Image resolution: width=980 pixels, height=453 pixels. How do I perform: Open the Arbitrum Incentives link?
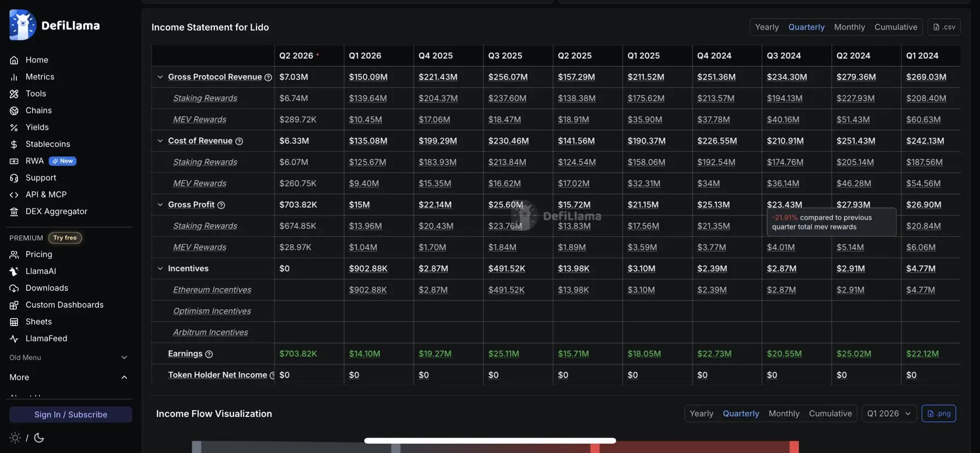211,333
